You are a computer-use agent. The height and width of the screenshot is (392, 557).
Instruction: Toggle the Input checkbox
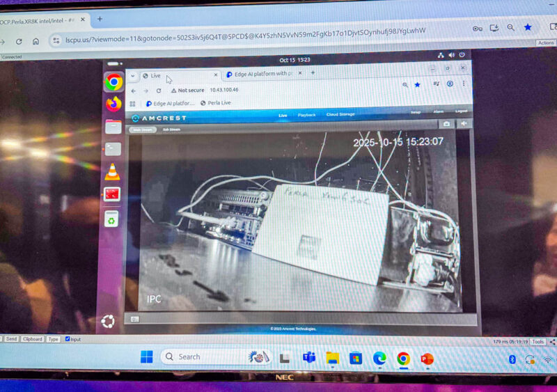tap(68, 339)
